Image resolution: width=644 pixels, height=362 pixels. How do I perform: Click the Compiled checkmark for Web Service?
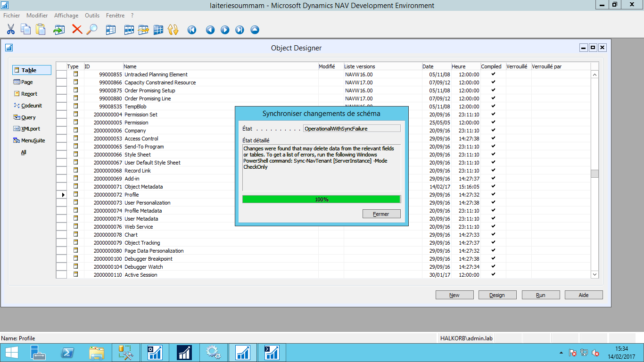pos(493,226)
